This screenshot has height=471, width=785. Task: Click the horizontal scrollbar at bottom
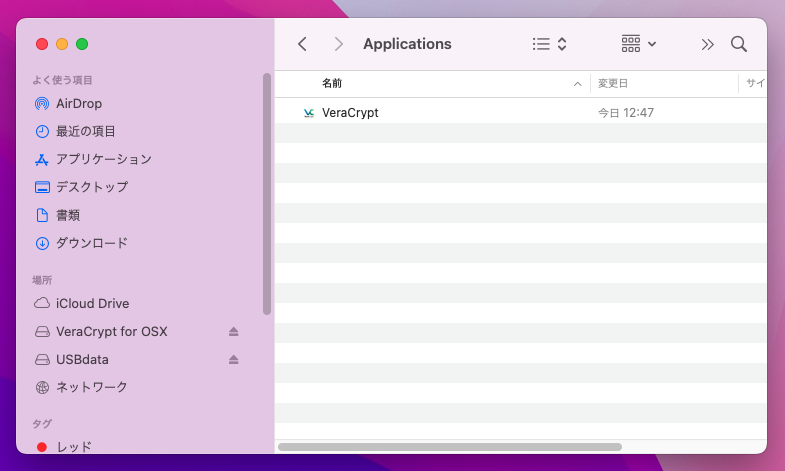click(x=450, y=446)
